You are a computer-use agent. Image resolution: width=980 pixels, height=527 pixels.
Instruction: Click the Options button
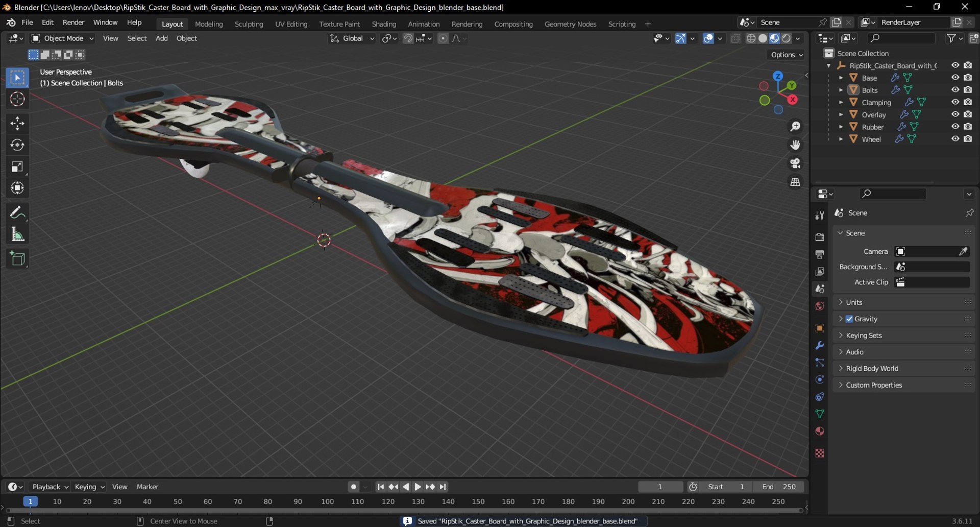(787, 55)
